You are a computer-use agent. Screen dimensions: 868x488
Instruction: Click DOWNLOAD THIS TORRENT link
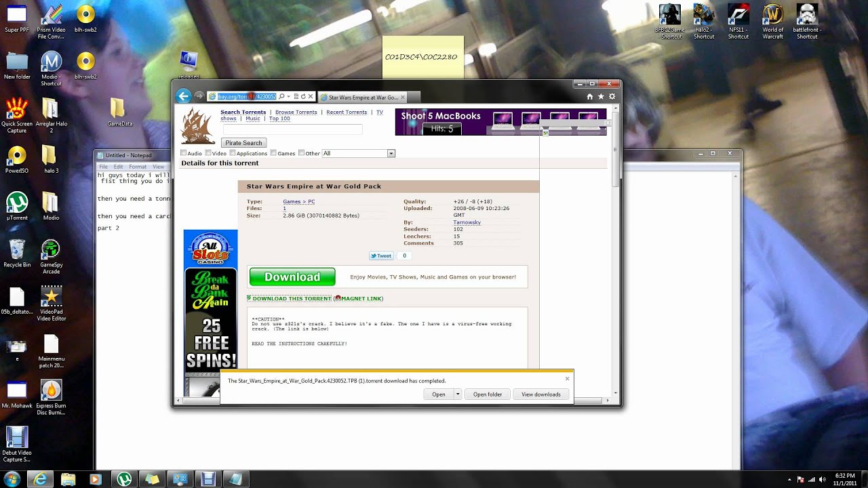(x=292, y=298)
